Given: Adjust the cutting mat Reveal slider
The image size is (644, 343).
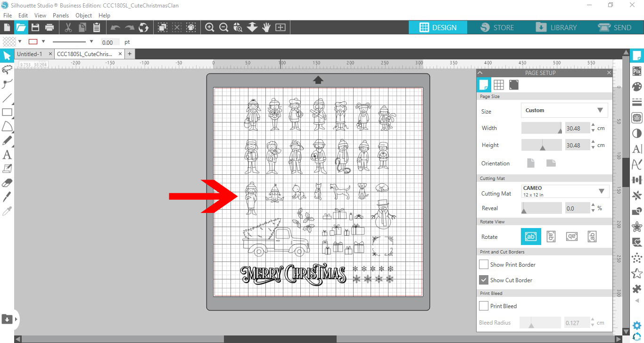Looking at the screenshot, I should point(542,208).
